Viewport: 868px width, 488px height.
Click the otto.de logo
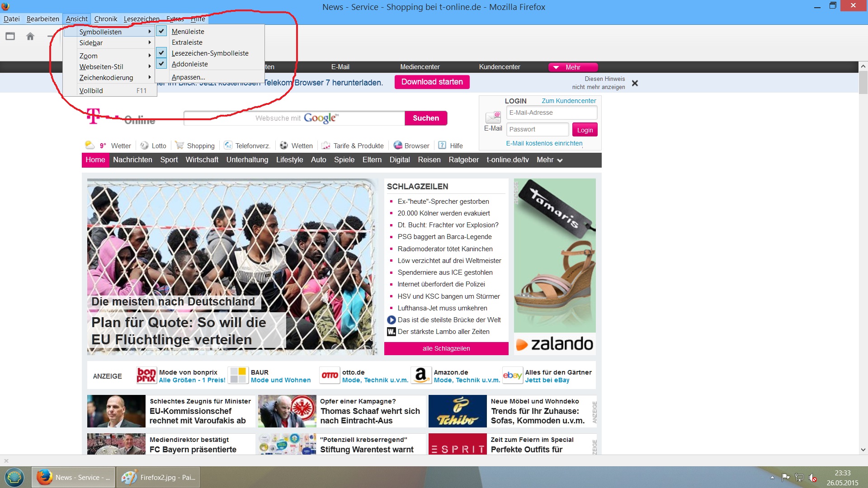click(x=330, y=375)
